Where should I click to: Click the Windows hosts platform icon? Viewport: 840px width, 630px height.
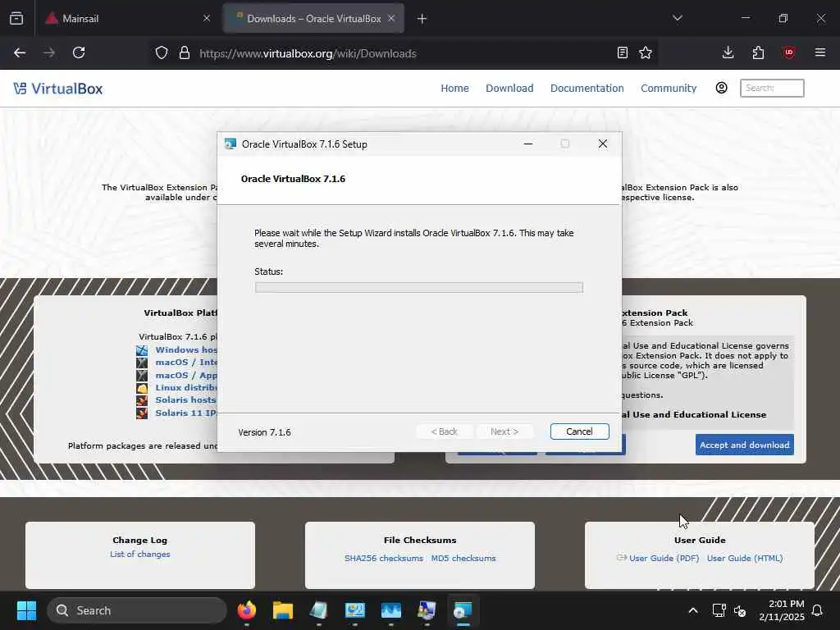[142, 350]
